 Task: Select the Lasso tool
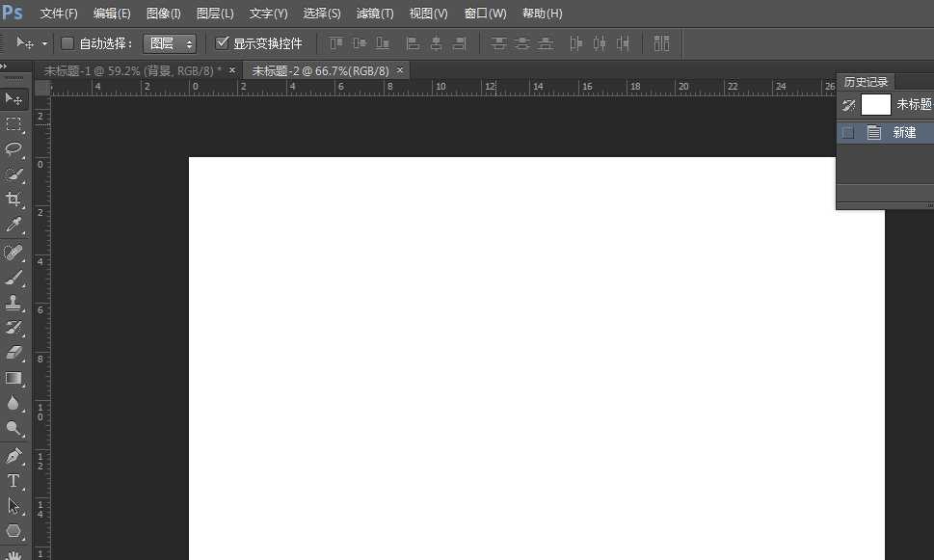(13, 149)
